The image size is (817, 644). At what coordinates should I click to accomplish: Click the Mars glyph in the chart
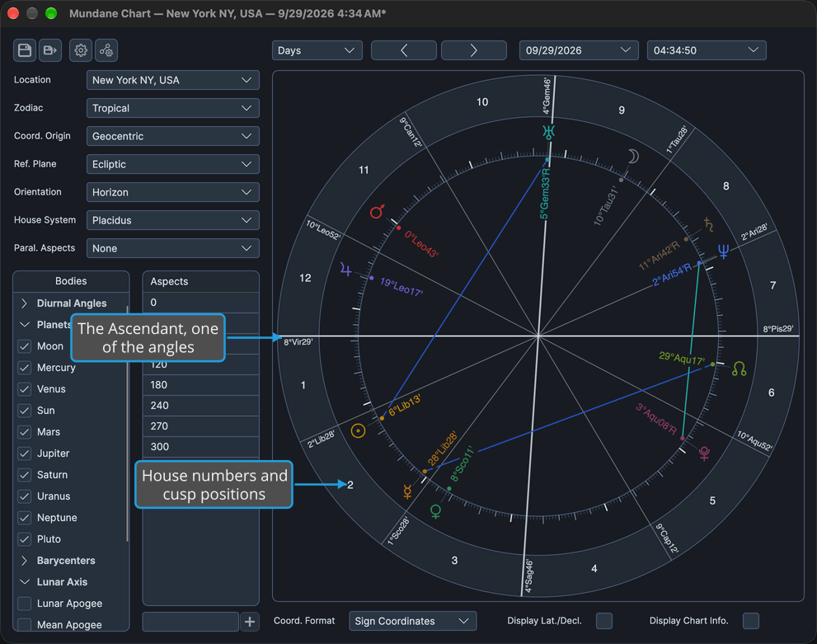(378, 212)
